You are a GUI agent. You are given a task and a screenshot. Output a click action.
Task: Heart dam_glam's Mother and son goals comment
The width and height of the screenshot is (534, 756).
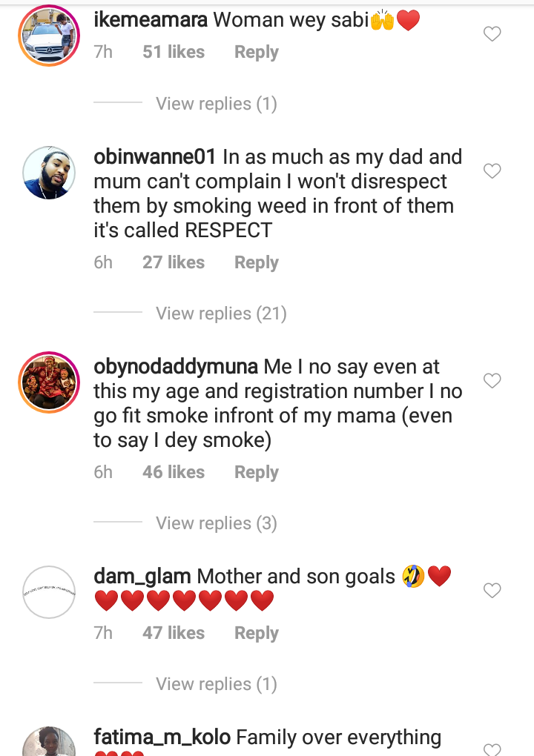[492, 591]
